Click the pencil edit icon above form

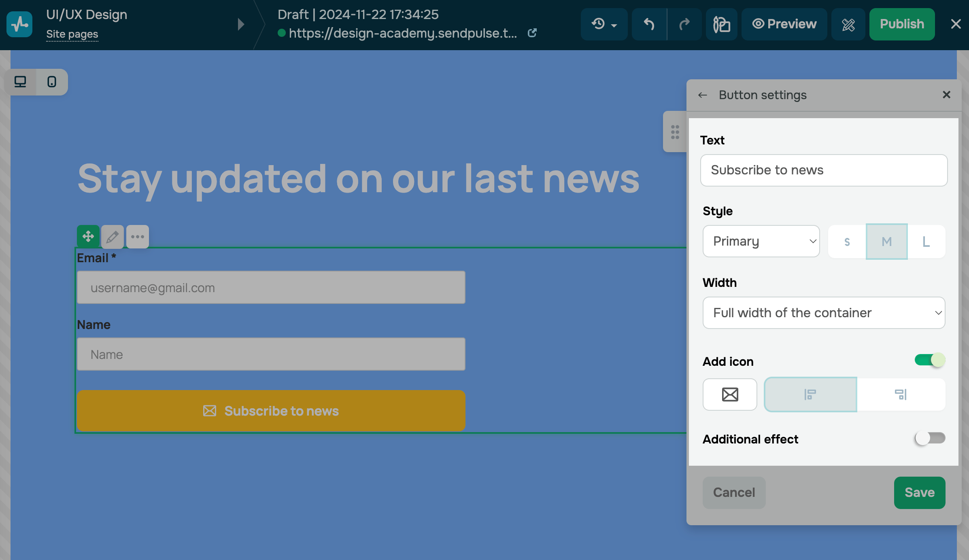point(113,236)
